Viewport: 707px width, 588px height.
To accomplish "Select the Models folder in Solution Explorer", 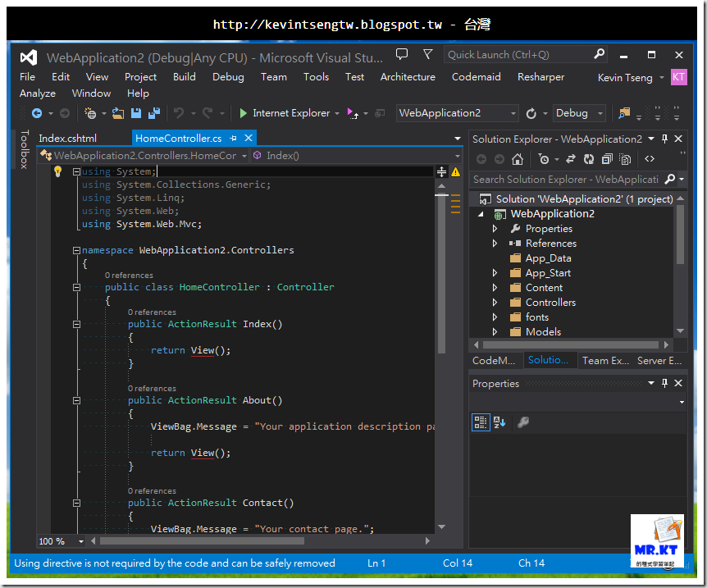I will (543, 332).
